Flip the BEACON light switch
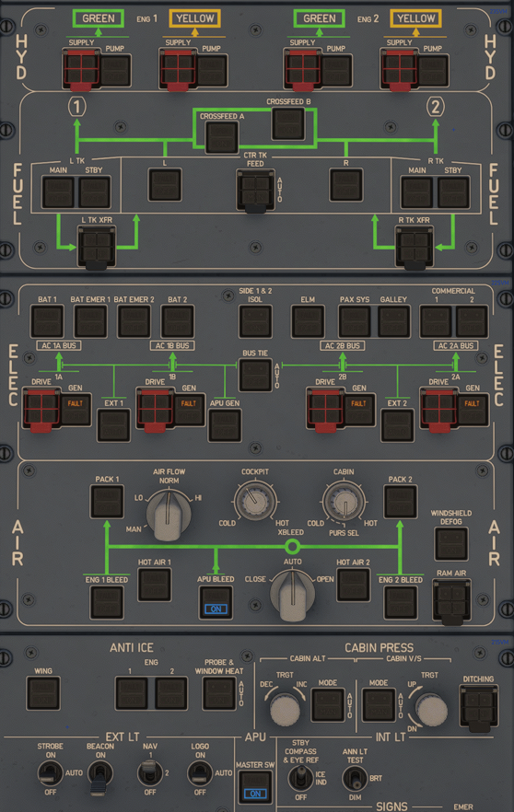The height and width of the screenshot is (812, 514). 100,775
